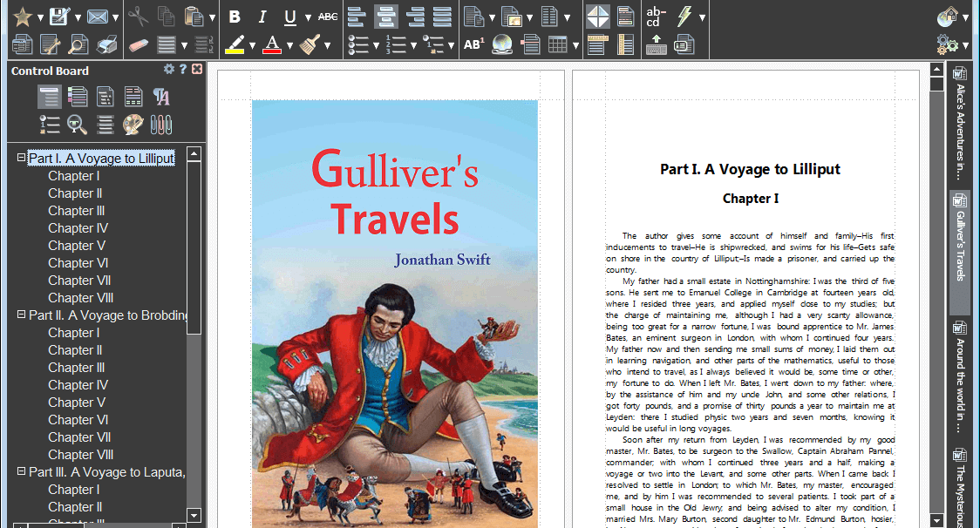Click the paste clipboard icon
Image resolution: width=980 pixels, height=528 pixels.
tap(194, 17)
